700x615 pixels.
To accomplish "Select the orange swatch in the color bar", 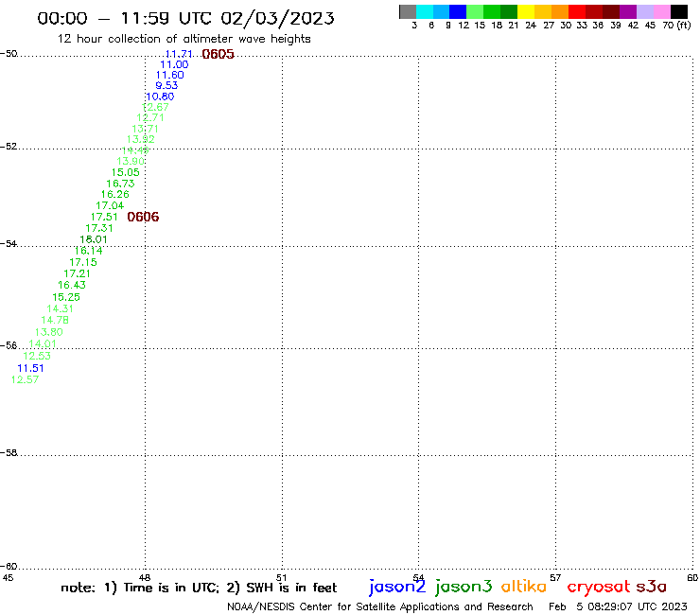I will pos(560,11).
